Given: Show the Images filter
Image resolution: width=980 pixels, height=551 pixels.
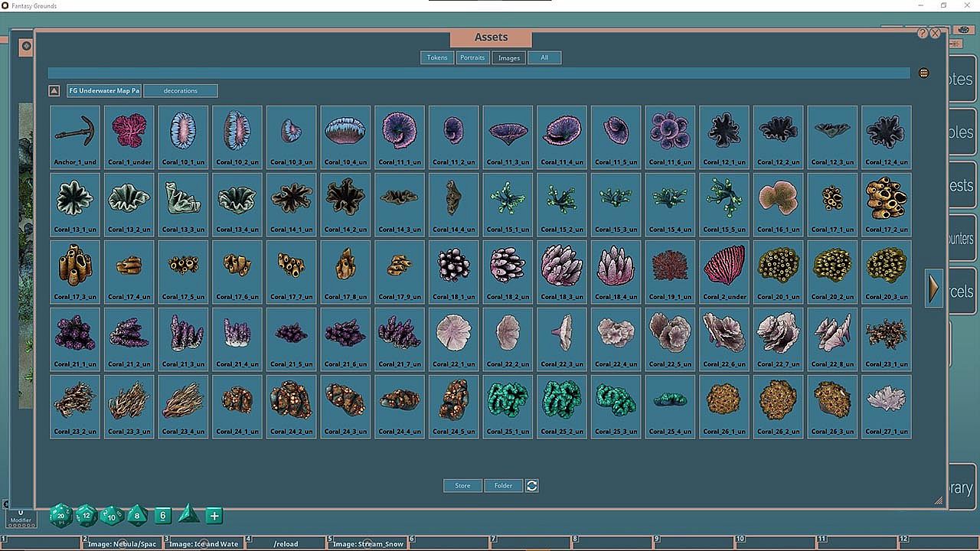Looking at the screenshot, I should pos(509,57).
